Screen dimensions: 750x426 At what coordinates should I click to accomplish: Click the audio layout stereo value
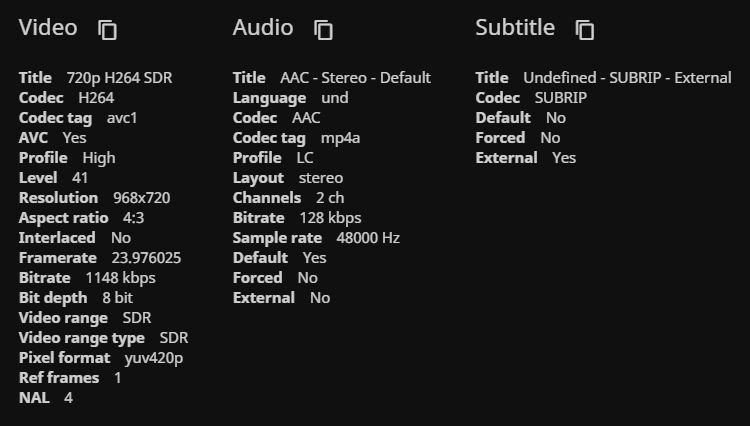[x=320, y=178]
